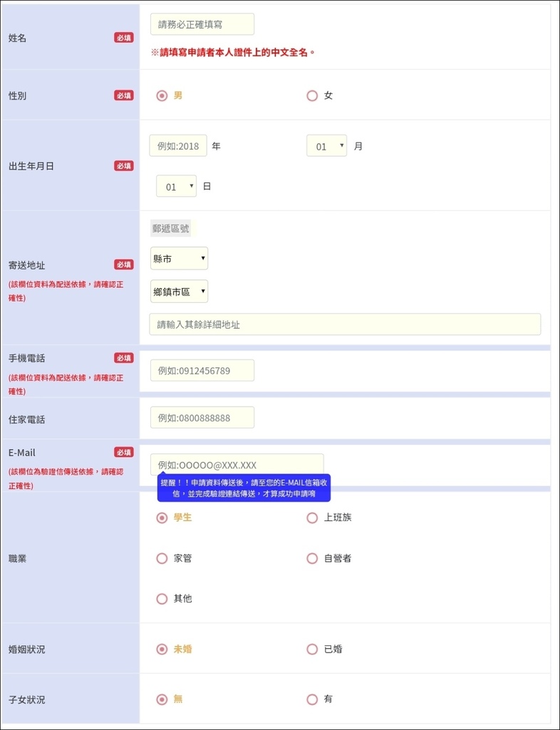Click the 職業 row label
The width and height of the screenshot is (560, 730).
click(18, 558)
